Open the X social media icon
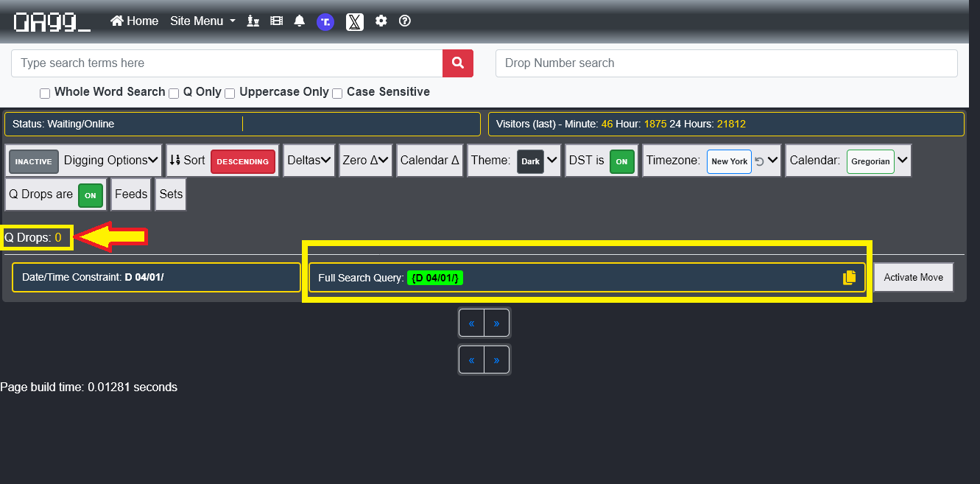 click(x=354, y=21)
